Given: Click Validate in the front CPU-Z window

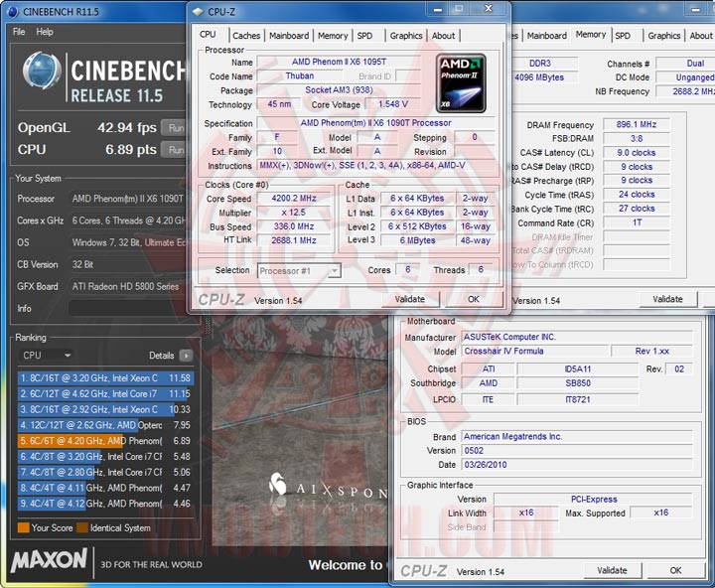Looking at the screenshot, I should pos(410,299).
